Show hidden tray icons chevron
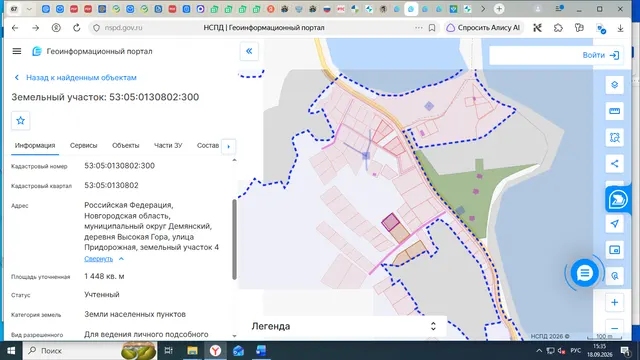 (539, 351)
